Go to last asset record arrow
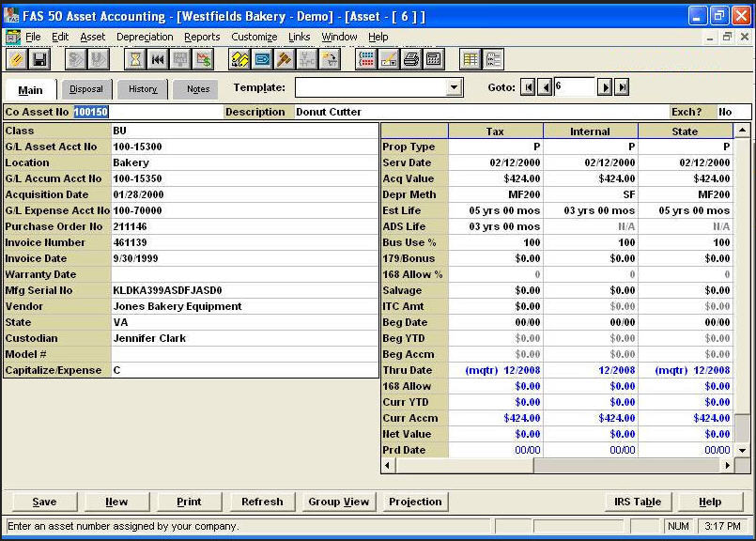The image size is (756, 541). click(x=622, y=87)
